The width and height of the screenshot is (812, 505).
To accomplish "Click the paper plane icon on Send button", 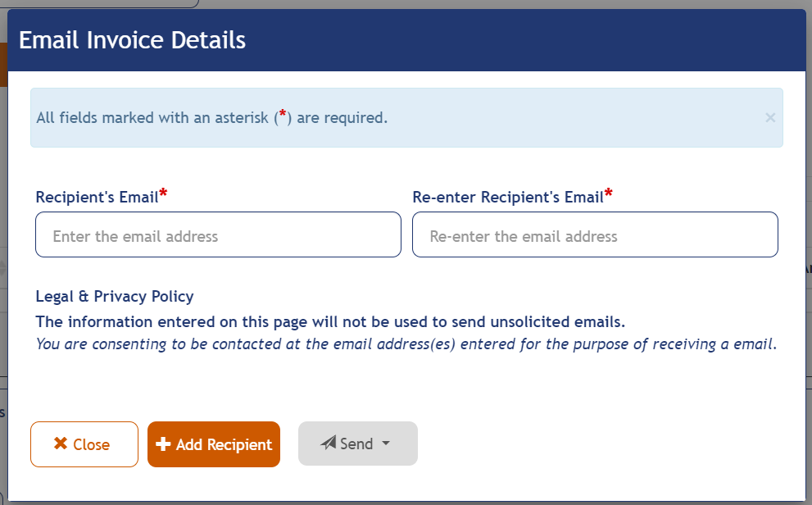I will (x=328, y=443).
